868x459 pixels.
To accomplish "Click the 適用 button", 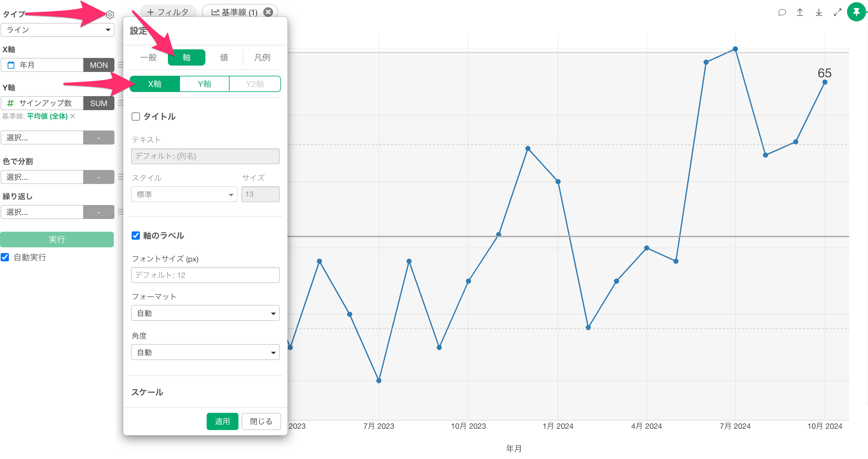I will pos(222,421).
